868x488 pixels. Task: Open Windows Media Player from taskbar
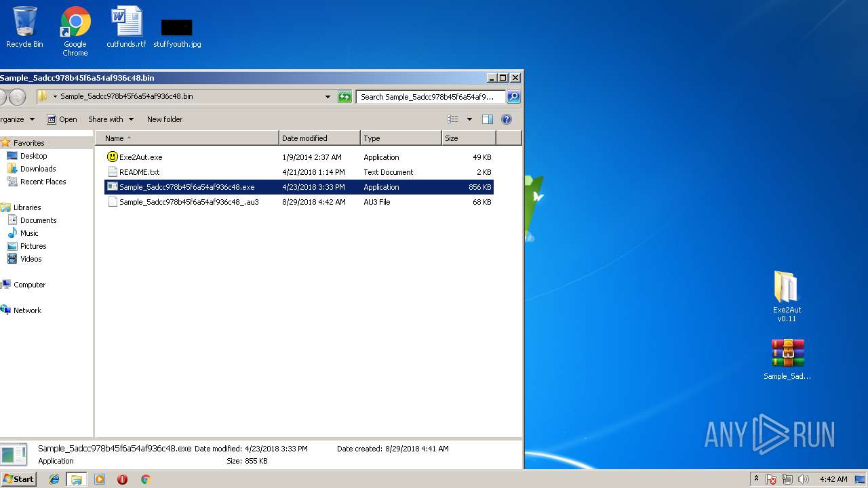click(x=100, y=479)
